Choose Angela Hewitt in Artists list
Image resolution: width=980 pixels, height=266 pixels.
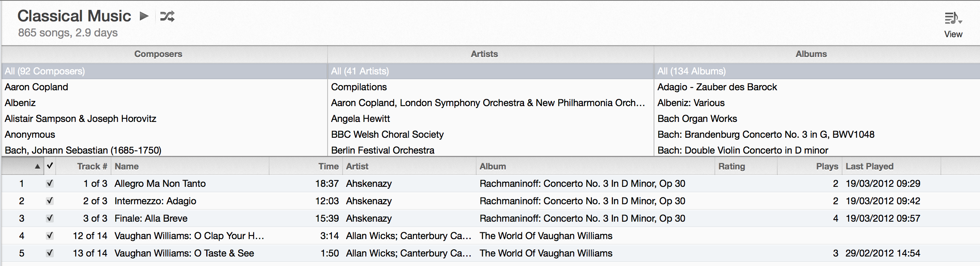[x=360, y=119]
